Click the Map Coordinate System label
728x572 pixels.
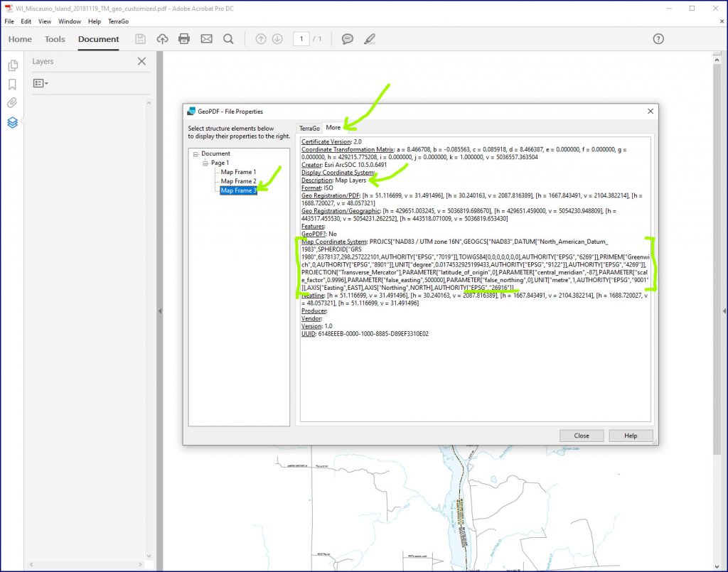point(334,242)
